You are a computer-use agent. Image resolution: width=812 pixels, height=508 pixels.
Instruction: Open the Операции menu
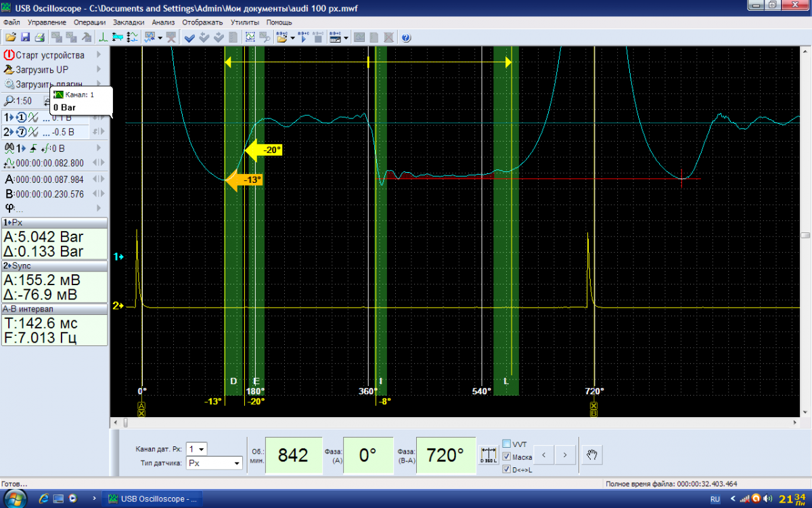coord(89,22)
